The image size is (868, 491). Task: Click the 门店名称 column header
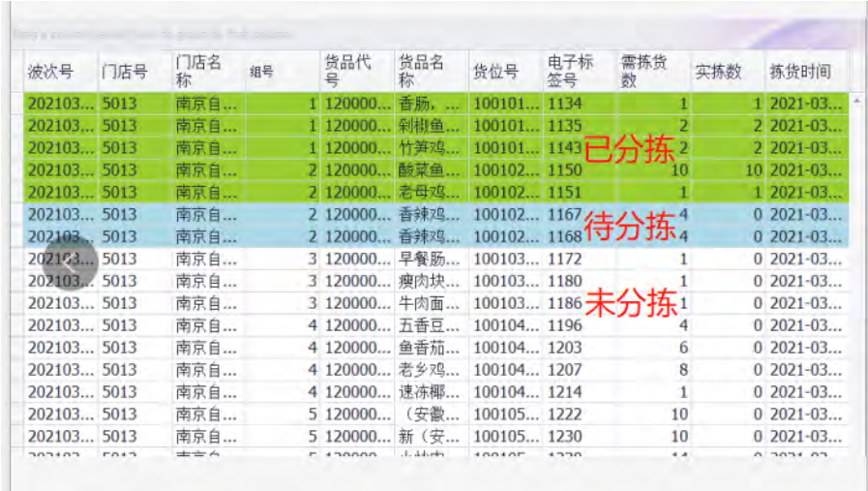pyautogui.click(x=207, y=71)
